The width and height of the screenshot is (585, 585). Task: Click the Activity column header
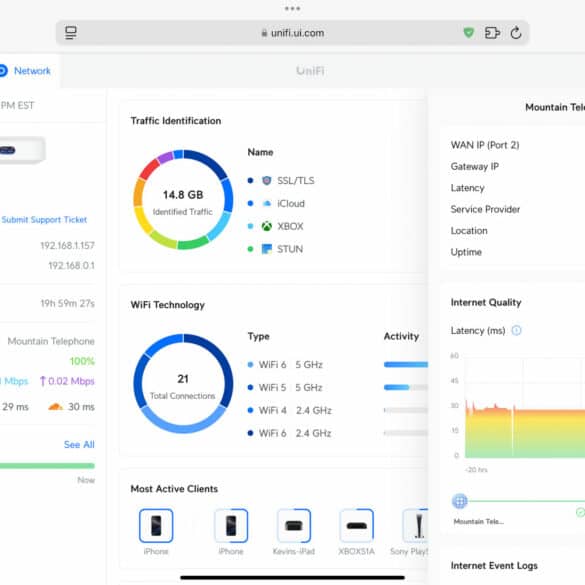tap(401, 336)
